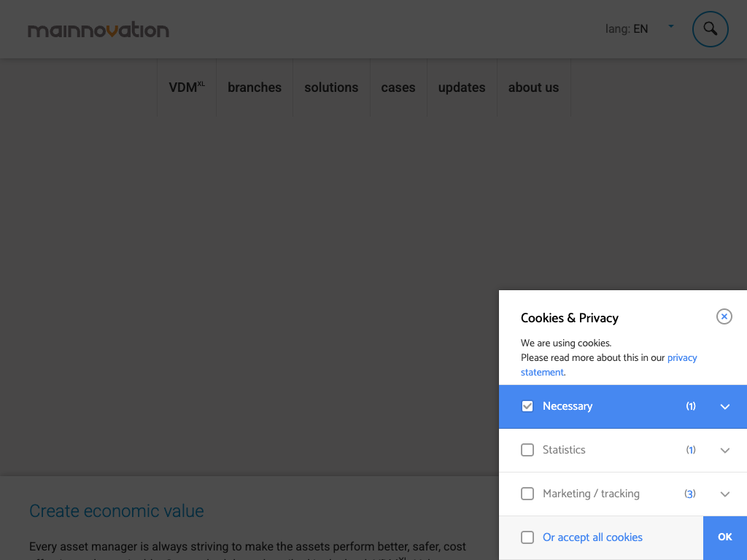Viewport: 747px width, 560px height.
Task: Close the Cookies & Privacy popup
Action: click(x=724, y=316)
